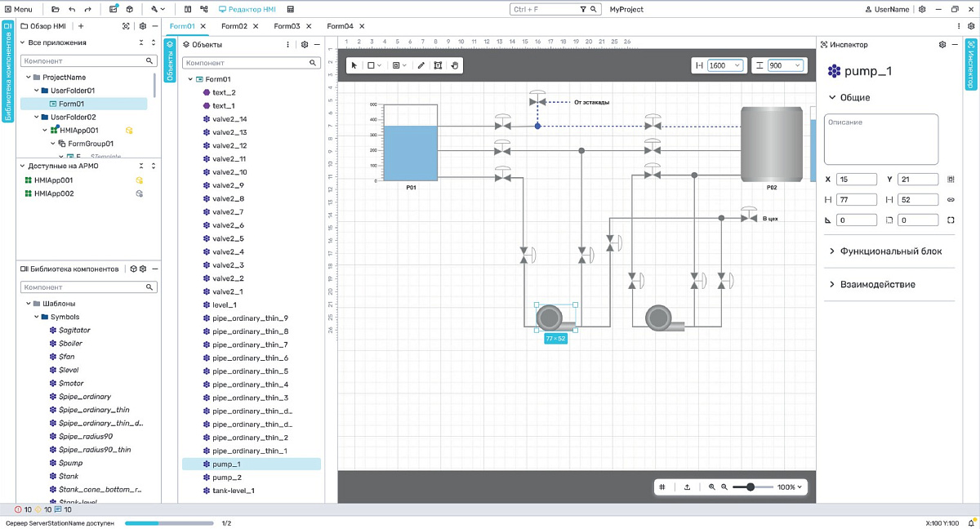Toggle the Инспектор side panel tab
The image size is (980, 529).
click(x=971, y=64)
